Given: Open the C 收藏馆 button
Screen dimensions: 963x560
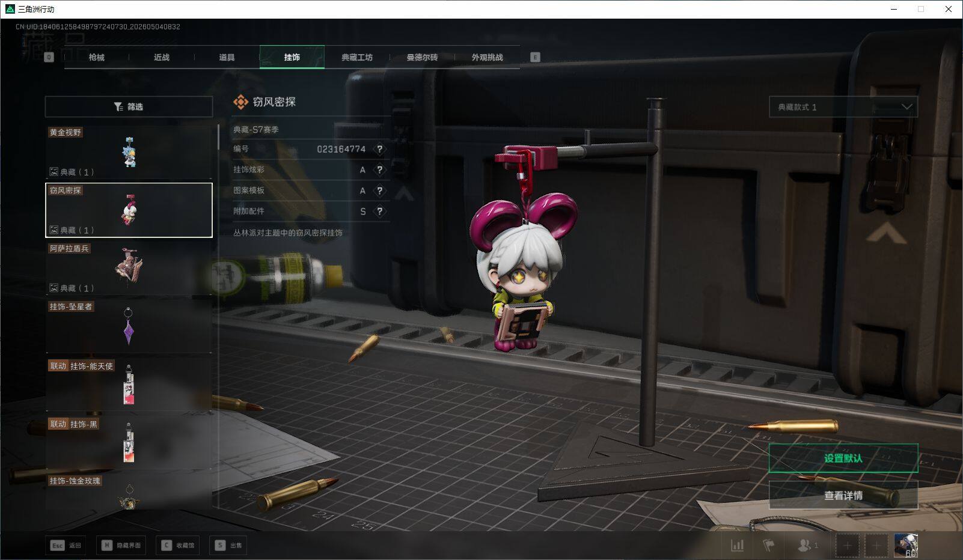Looking at the screenshot, I should [177, 546].
